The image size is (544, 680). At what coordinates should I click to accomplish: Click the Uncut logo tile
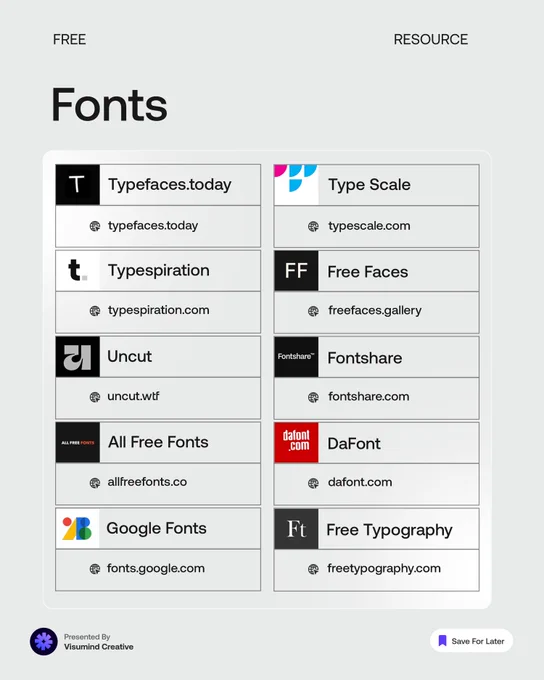(x=78, y=356)
